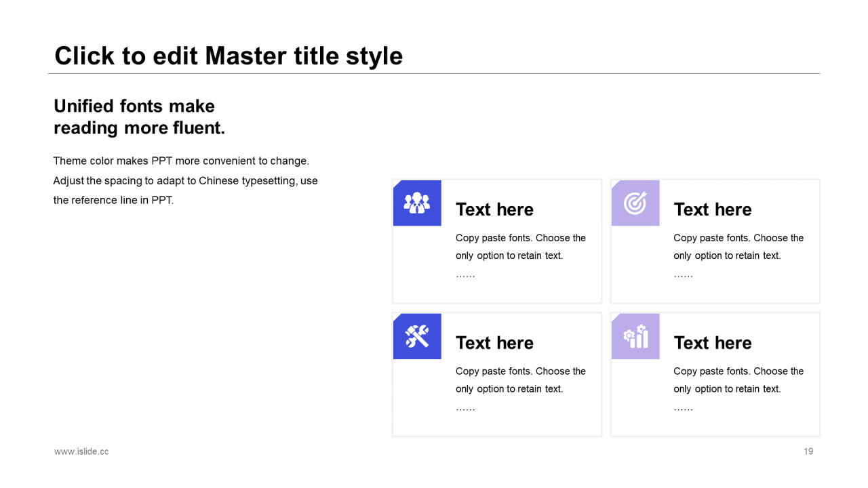This screenshot has width=868, height=488.
Task: Click the horizontal line under the title
Action: click(434, 73)
